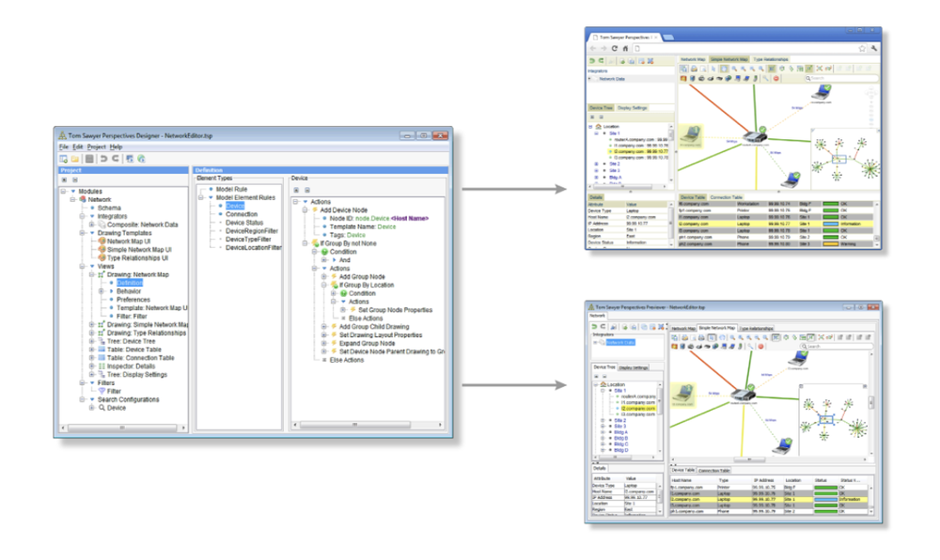
Task: Select Device Status in Element Types list
Action: tap(244, 222)
